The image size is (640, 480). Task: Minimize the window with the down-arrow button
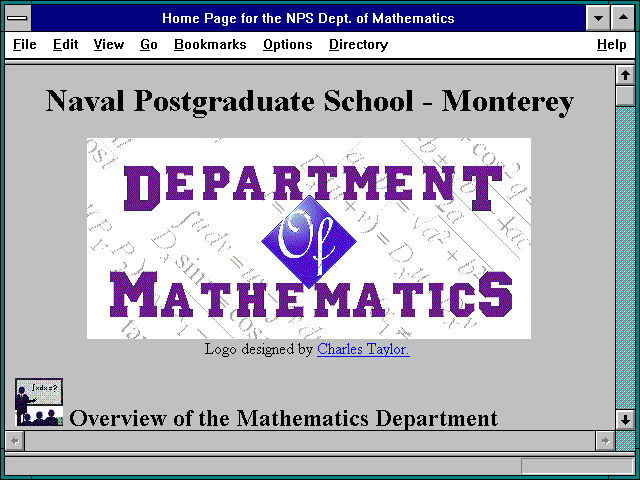point(598,18)
